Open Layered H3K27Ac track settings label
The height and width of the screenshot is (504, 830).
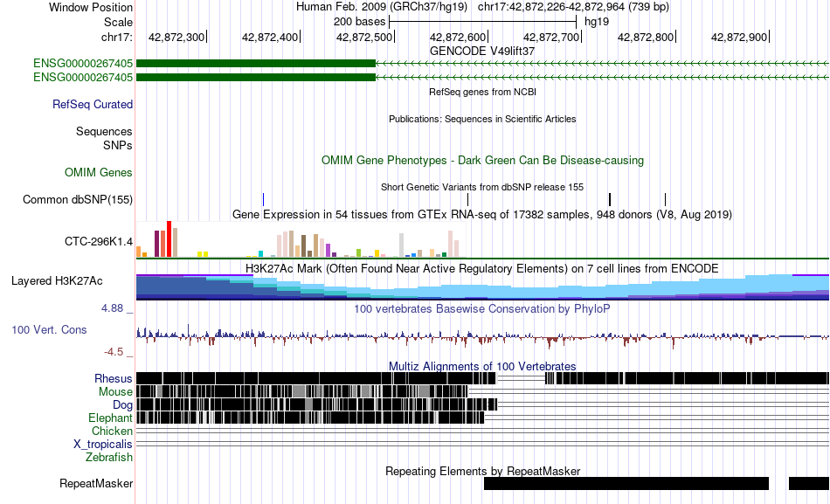click(57, 280)
